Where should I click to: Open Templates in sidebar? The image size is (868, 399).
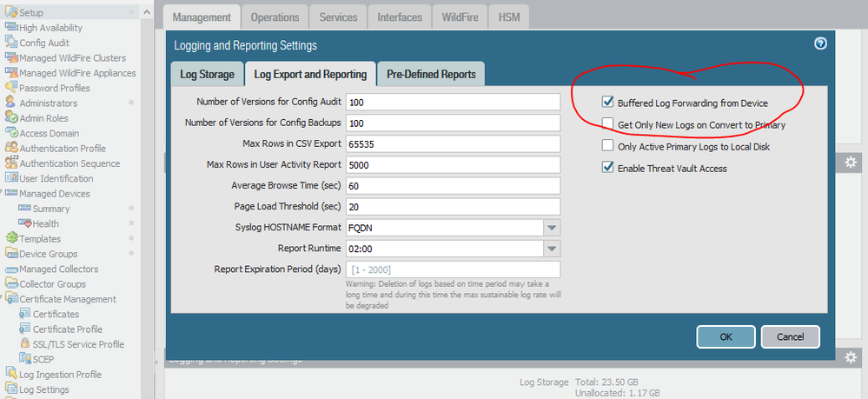[40, 239]
